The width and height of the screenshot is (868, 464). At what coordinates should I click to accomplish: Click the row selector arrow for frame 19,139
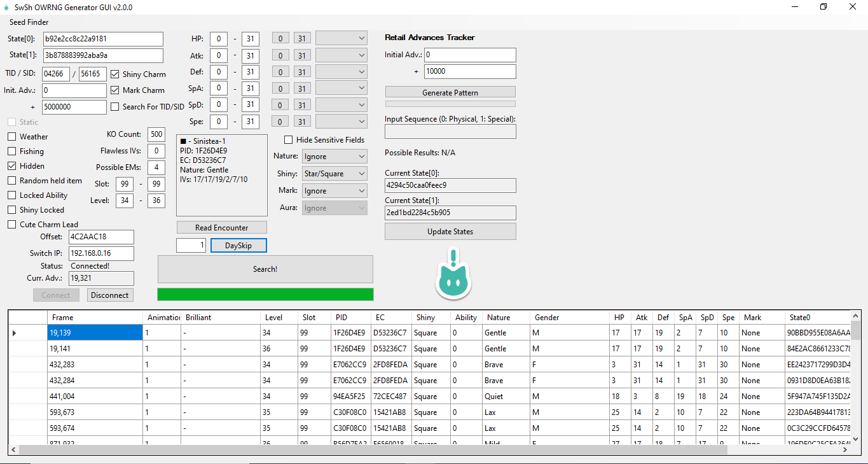click(14, 333)
